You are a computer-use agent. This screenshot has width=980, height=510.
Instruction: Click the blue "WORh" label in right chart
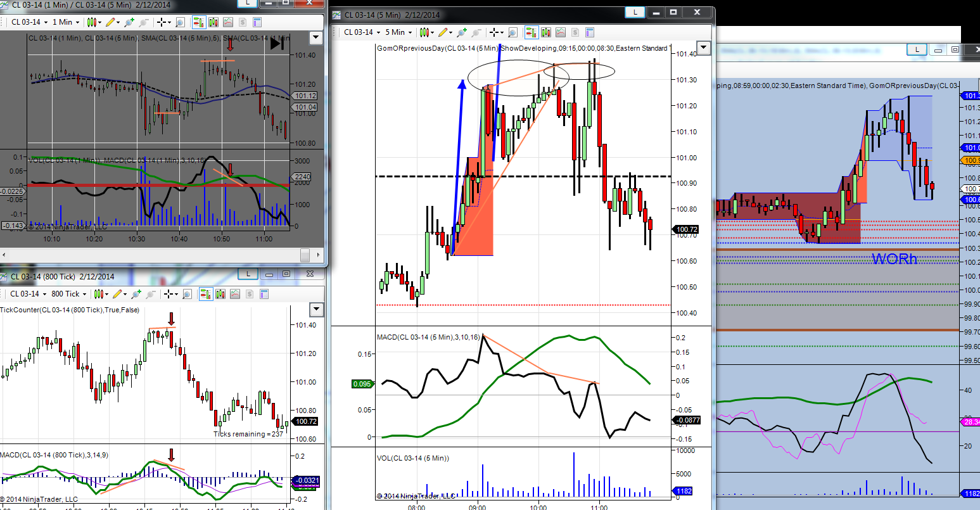[x=894, y=259]
